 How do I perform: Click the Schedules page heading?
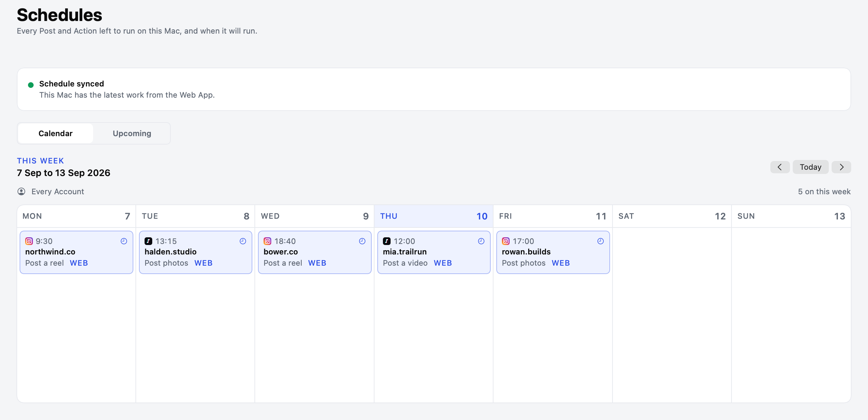coord(59,15)
